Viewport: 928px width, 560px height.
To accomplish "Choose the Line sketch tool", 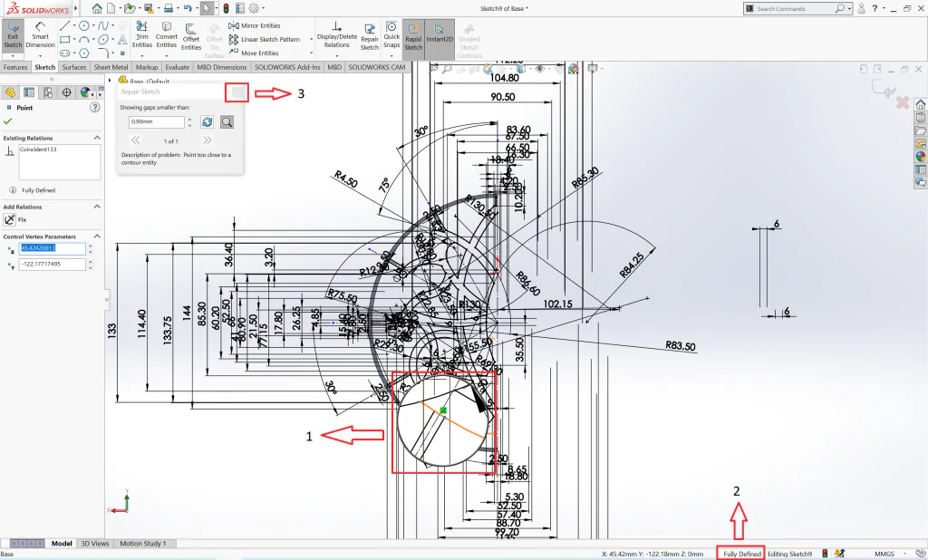I will [x=65, y=25].
